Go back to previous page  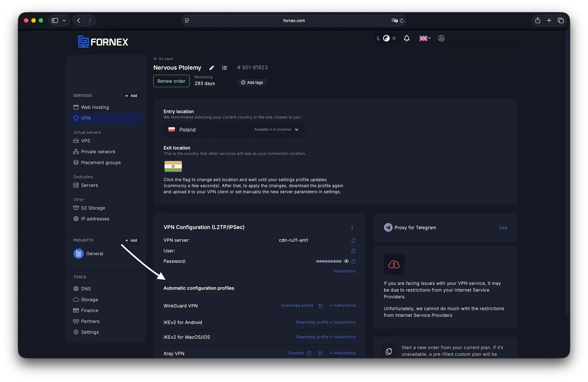coord(163,59)
